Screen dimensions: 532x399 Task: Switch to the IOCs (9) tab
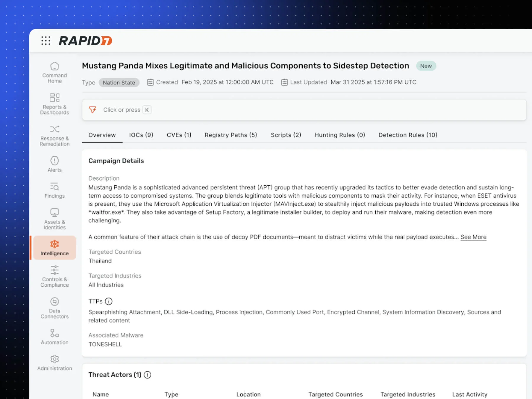(x=141, y=135)
